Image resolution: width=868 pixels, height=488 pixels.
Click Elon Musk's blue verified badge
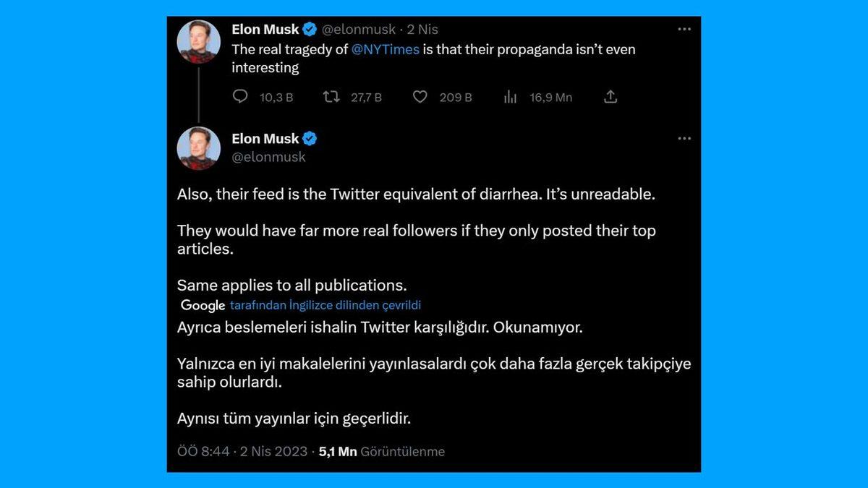point(309,29)
